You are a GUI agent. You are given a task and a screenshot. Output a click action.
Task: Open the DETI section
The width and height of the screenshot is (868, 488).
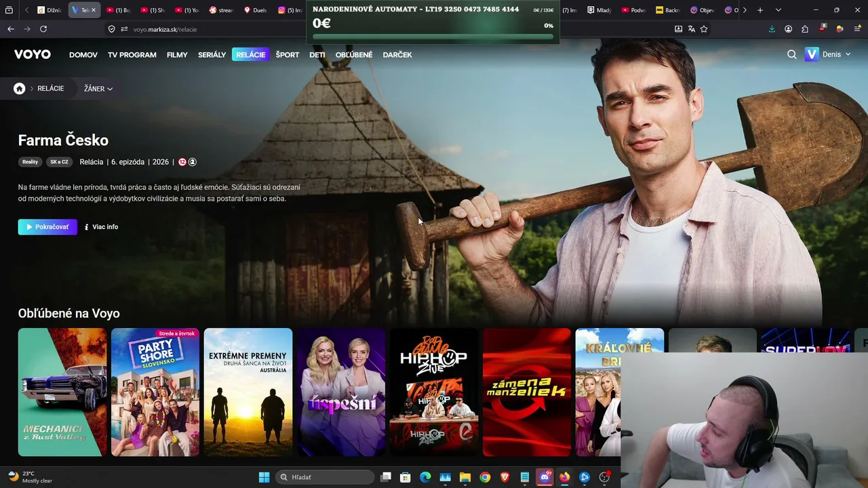[x=317, y=55]
